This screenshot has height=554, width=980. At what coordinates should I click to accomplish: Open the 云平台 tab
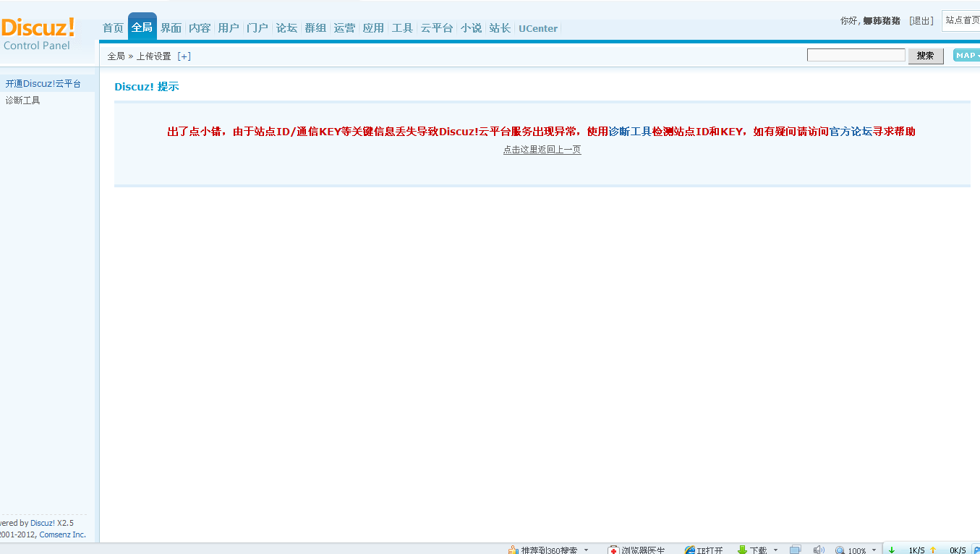(x=437, y=28)
